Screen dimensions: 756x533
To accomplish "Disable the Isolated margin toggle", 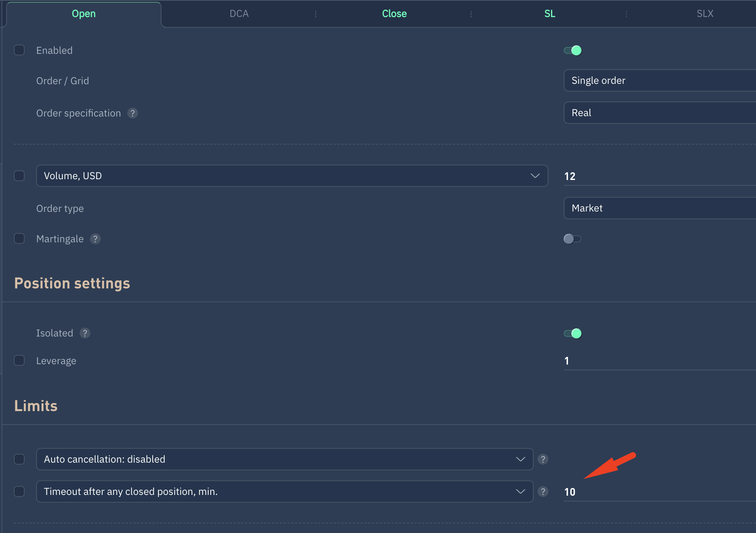I will click(x=573, y=333).
